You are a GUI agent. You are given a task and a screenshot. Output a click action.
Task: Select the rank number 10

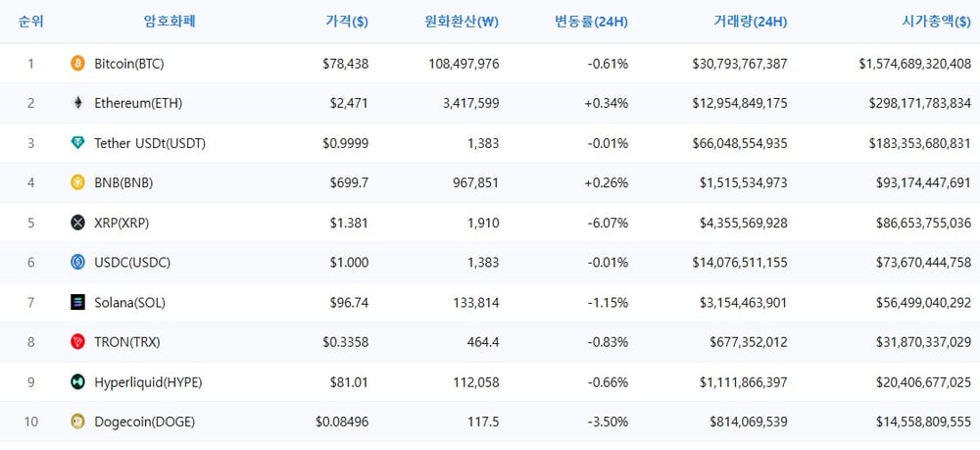coord(30,423)
